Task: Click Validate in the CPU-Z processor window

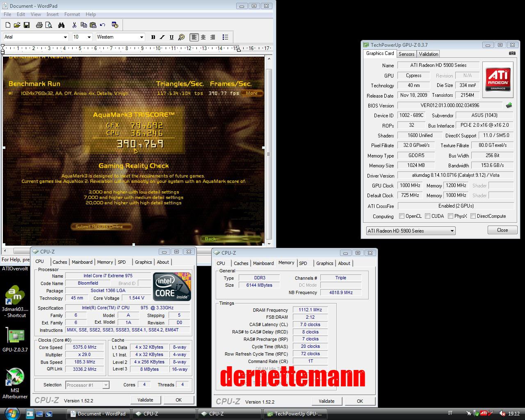Action: pos(145,400)
